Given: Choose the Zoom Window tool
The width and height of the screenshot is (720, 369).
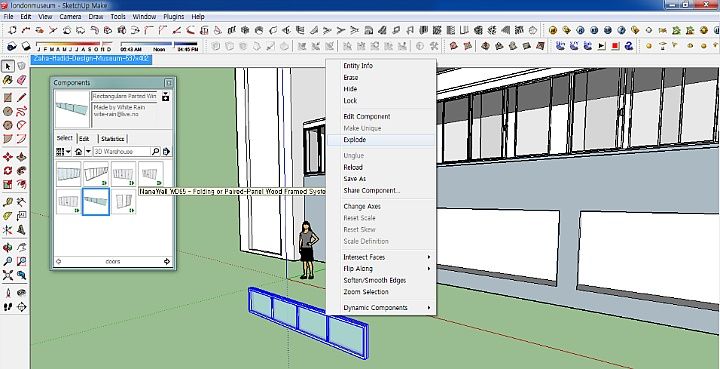Looking at the screenshot, I should click(22, 262).
